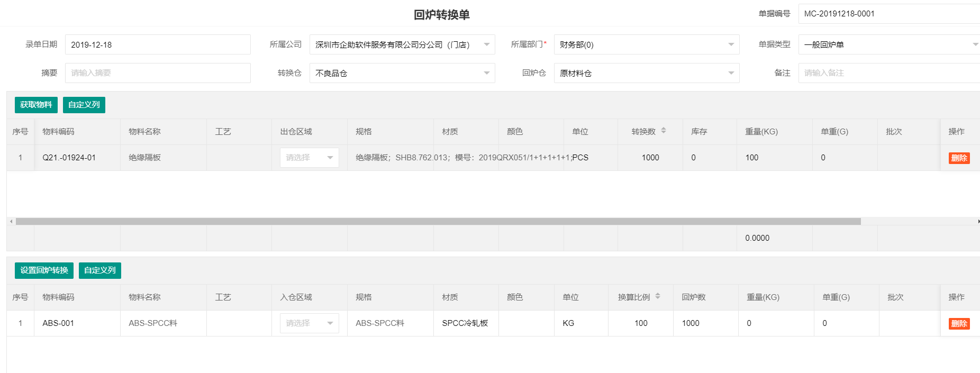Viewport: 980px width, 373px height.
Task: Click the 换算比例 column sort icon
Action: click(x=657, y=296)
